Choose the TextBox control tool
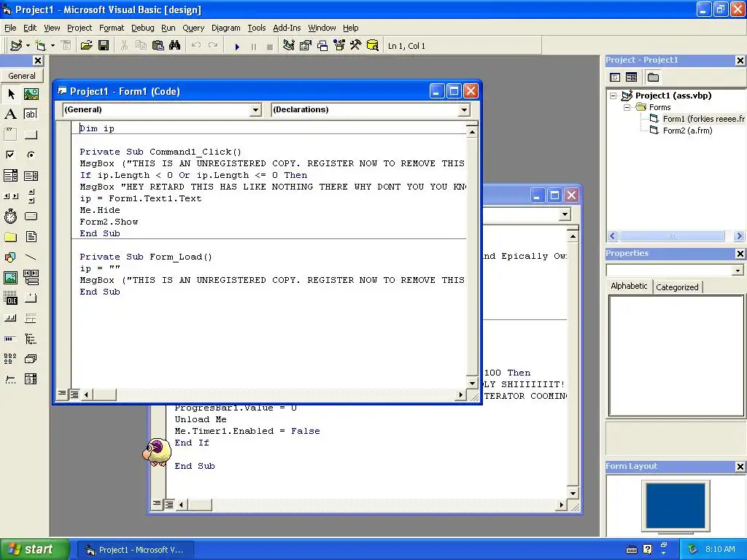The image size is (747, 560). pos(31,114)
